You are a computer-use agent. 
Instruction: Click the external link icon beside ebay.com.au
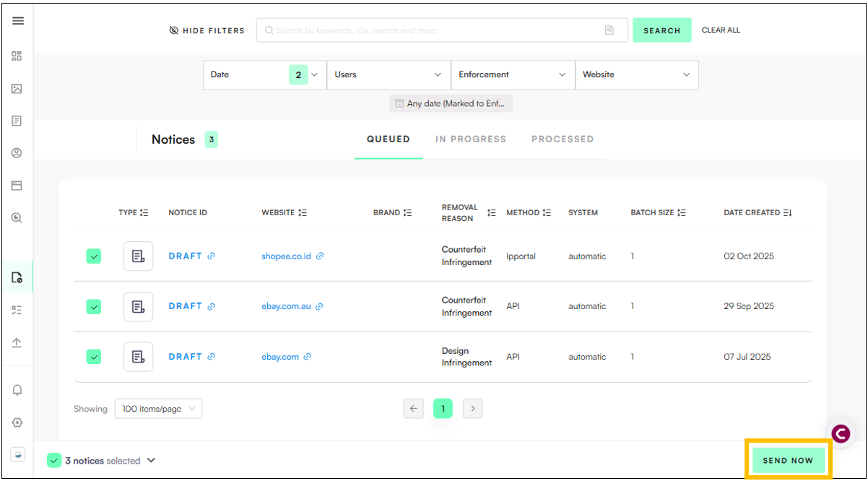(319, 306)
